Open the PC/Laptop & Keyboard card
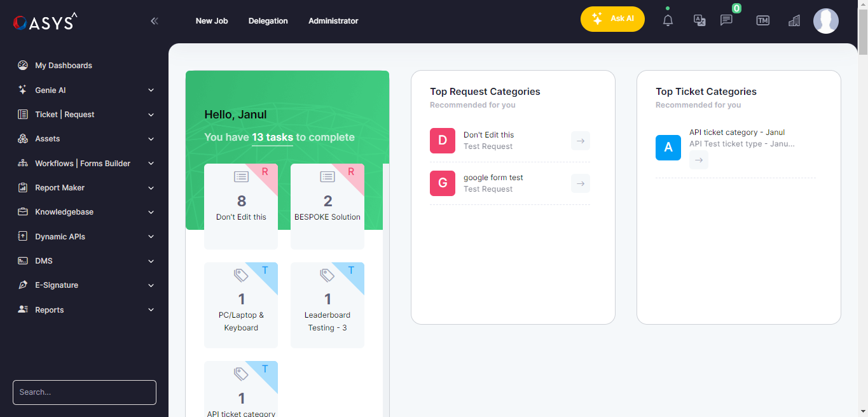 click(x=241, y=305)
